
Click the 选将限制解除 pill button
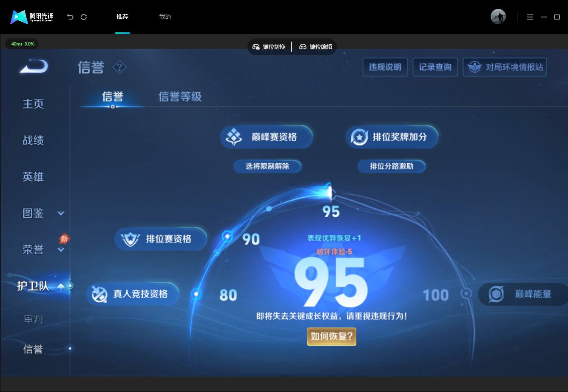coord(267,166)
